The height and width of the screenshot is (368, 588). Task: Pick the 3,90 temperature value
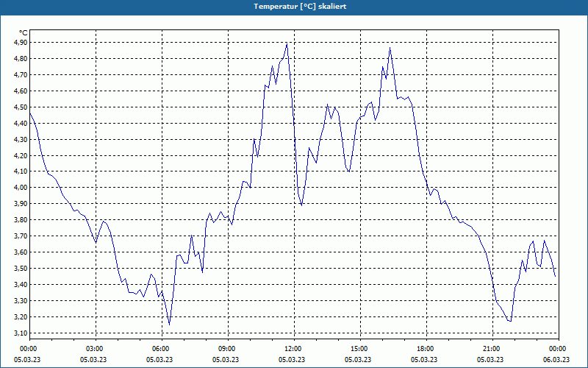pyautogui.click(x=21, y=204)
